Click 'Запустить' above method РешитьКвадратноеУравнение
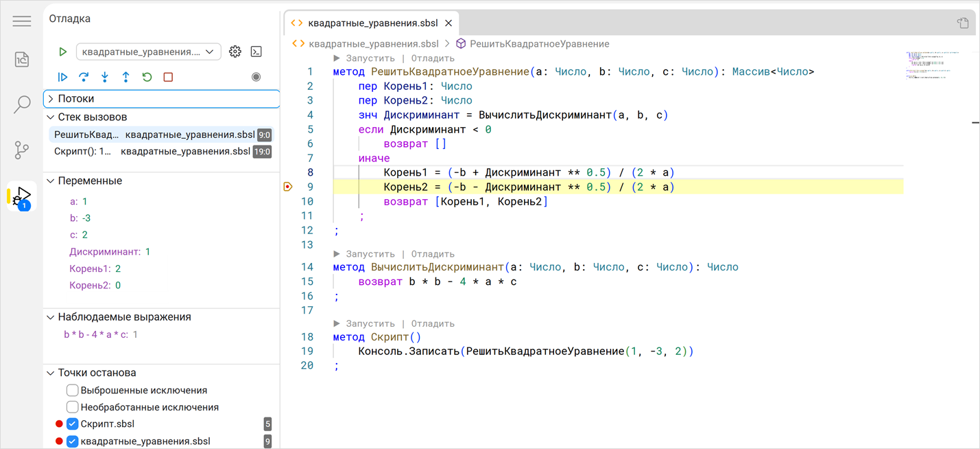The height and width of the screenshot is (449, 980). click(370, 58)
